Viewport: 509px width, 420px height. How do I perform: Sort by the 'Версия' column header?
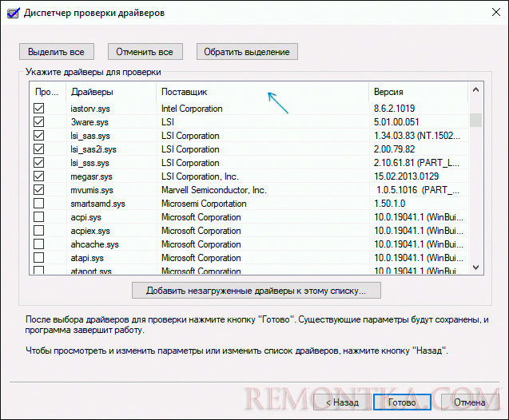point(419,92)
